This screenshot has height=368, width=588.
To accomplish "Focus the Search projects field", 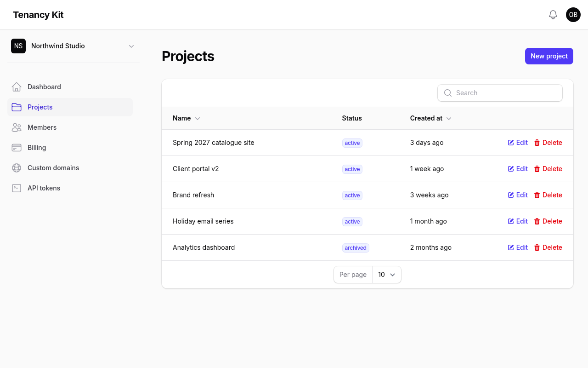I will 500,93.
